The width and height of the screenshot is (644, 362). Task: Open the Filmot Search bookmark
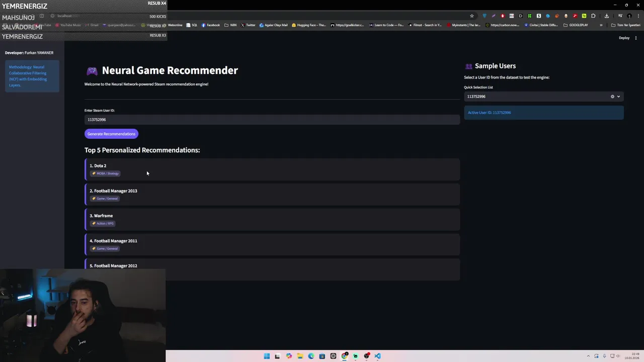point(425,25)
